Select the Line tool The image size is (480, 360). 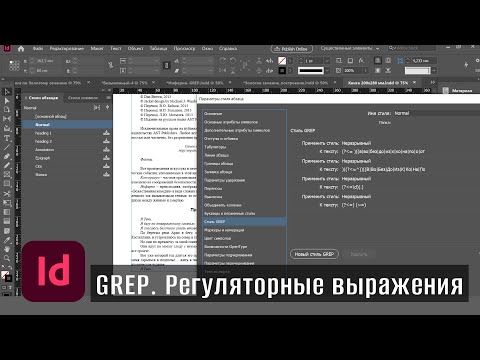point(7,147)
